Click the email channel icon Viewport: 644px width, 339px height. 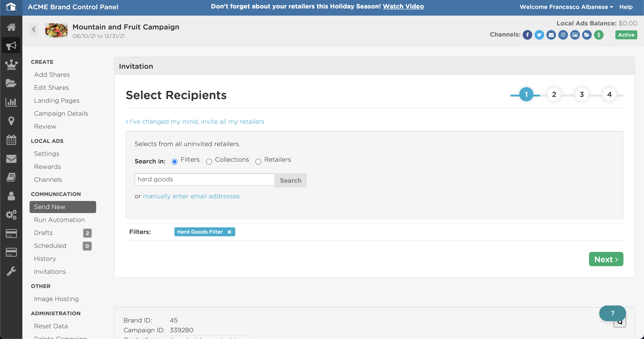(x=551, y=35)
